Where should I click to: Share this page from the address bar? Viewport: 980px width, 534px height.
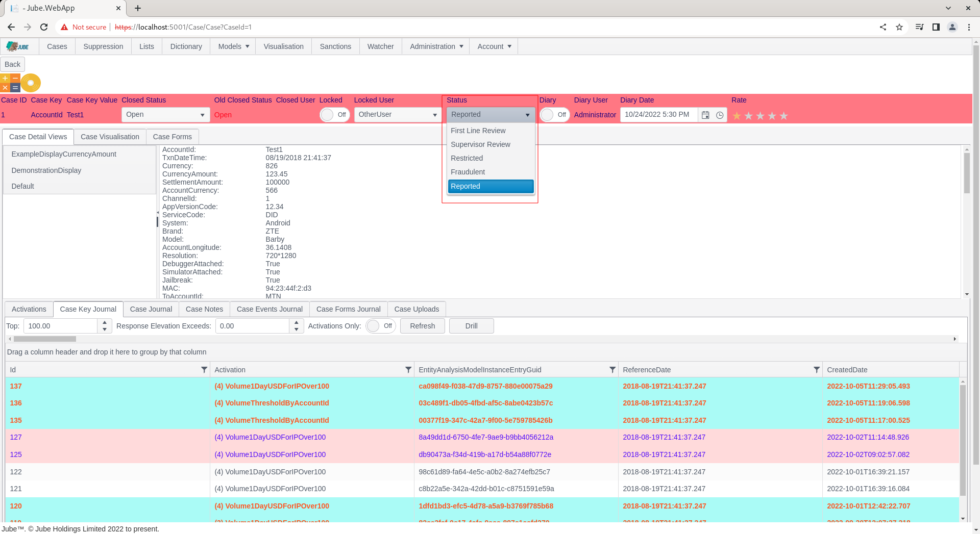pyautogui.click(x=883, y=27)
